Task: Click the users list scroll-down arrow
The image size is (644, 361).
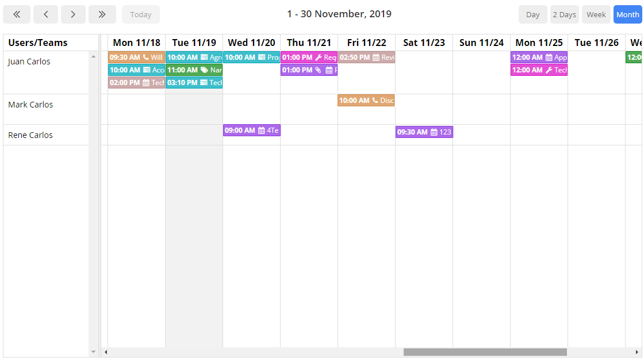Action: (x=94, y=351)
